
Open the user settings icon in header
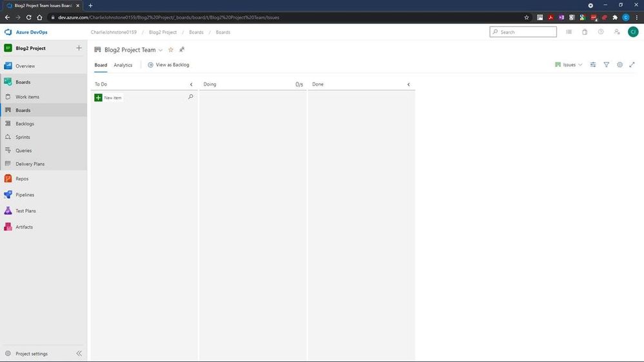coord(617,32)
